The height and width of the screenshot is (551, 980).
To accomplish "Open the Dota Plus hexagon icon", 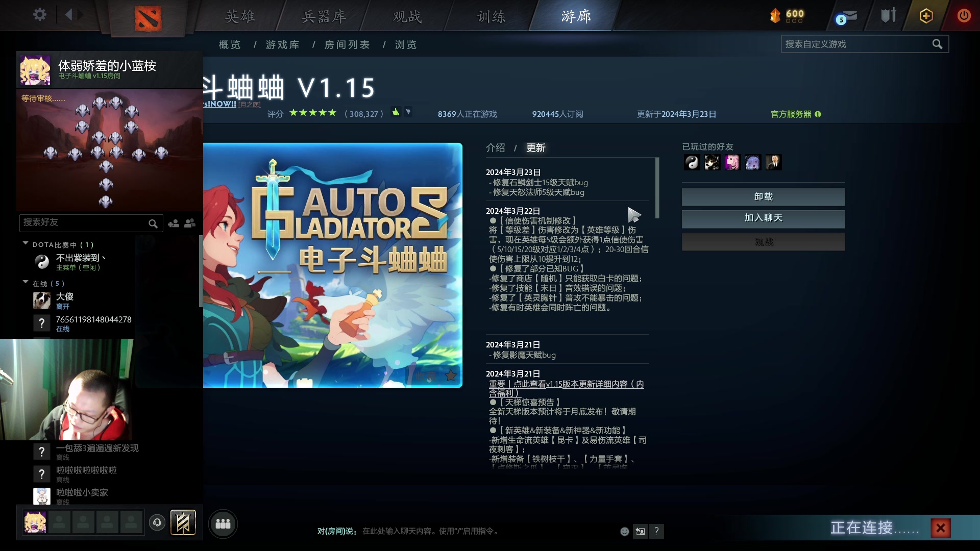I will click(x=926, y=16).
